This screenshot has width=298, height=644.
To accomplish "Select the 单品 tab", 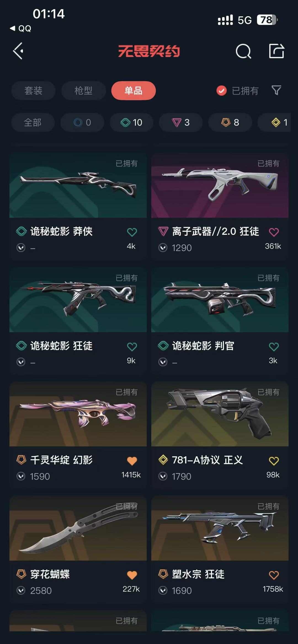I will coord(134,90).
